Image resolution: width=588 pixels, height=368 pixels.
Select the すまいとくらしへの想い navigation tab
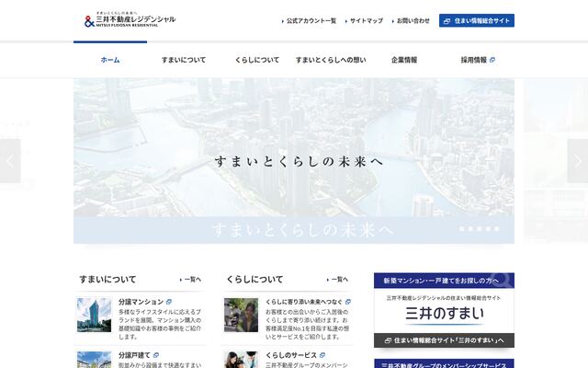331,60
